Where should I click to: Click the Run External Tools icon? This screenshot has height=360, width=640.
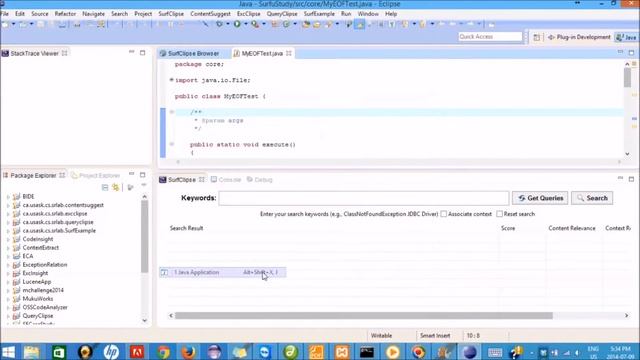point(255,24)
